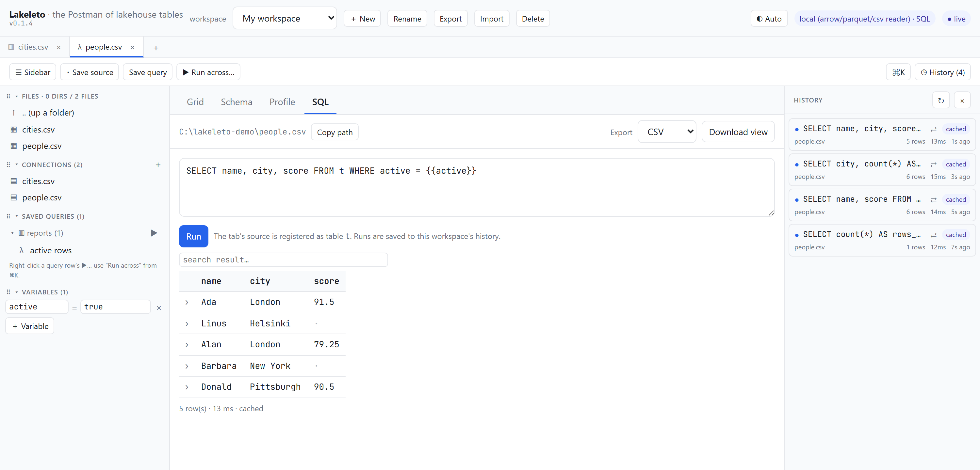
Task: Click the blue Run button
Action: click(194, 236)
